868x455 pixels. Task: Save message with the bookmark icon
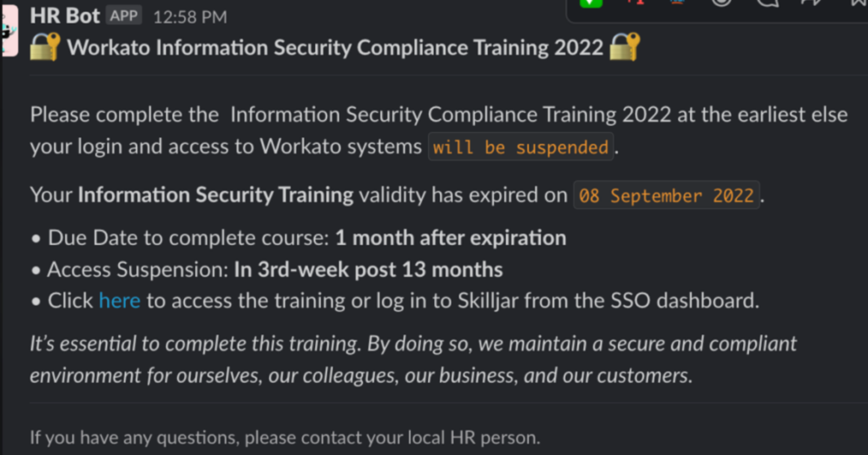coord(853,3)
